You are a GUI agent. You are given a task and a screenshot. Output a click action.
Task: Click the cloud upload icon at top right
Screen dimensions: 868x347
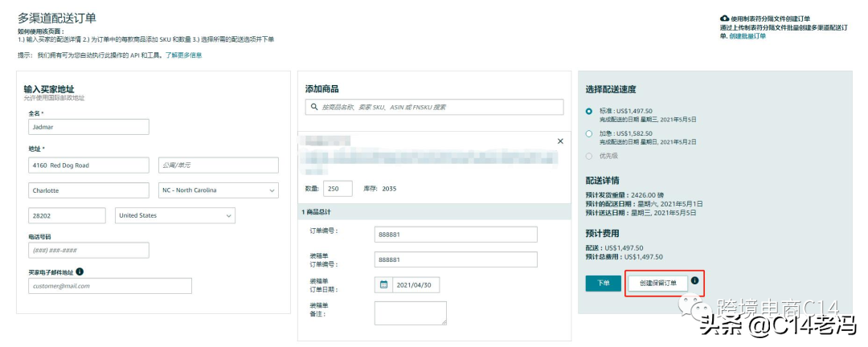[x=724, y=18]
